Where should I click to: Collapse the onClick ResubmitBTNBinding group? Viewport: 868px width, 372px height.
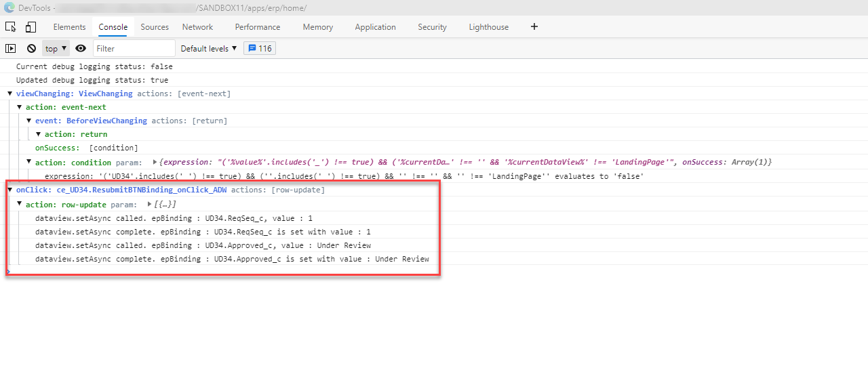click(10, 190)
